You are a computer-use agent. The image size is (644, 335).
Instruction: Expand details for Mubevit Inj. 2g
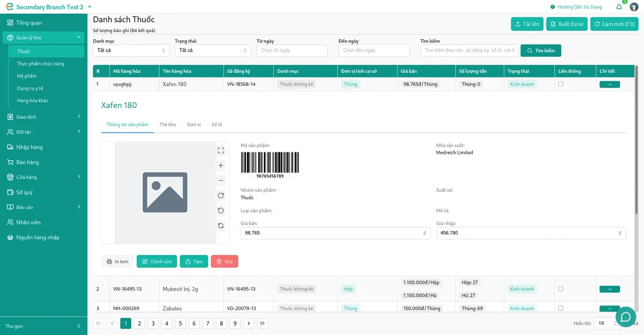pos(610,289)
